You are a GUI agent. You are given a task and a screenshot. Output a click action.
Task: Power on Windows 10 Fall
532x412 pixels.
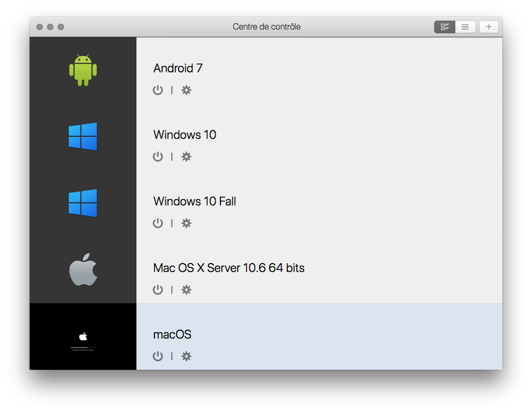pyautogui.click(x=158, y=223)
